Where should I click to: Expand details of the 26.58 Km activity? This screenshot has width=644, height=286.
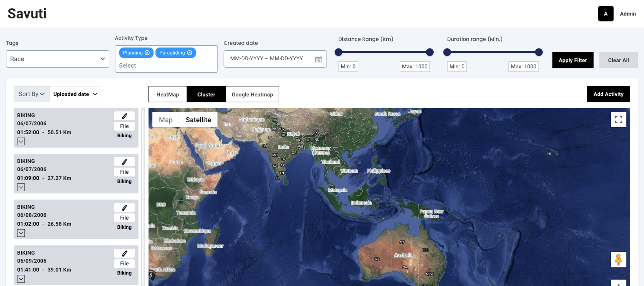click(21, 233)
